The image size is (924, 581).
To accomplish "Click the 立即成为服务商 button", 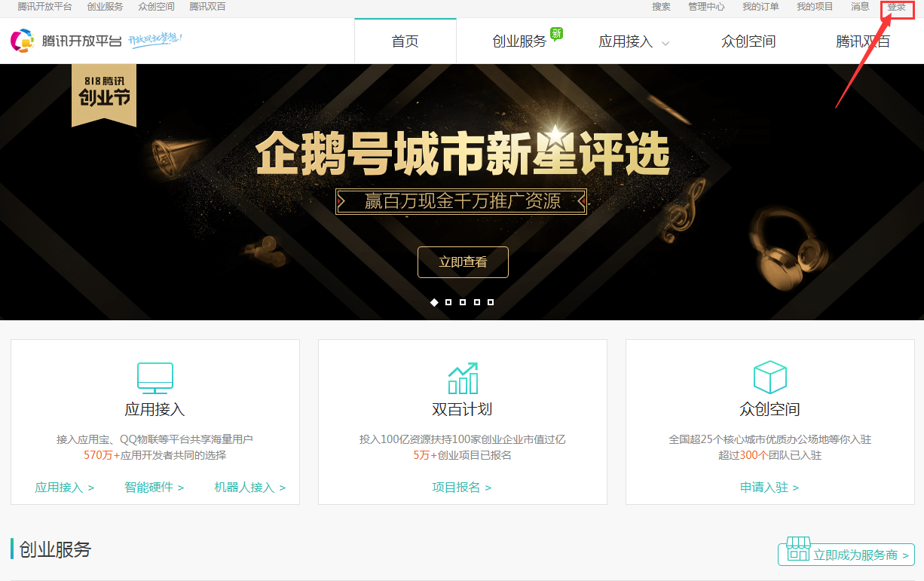I will click(x=846, y=555).
